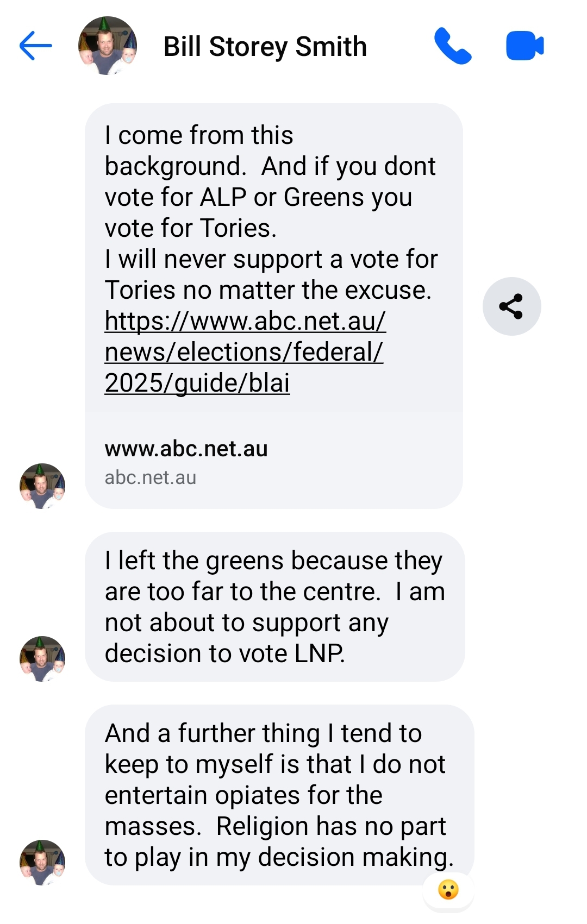Open Bill Storey Smith contact name
The height and width of the screenshot is (924, 587).
265,47
